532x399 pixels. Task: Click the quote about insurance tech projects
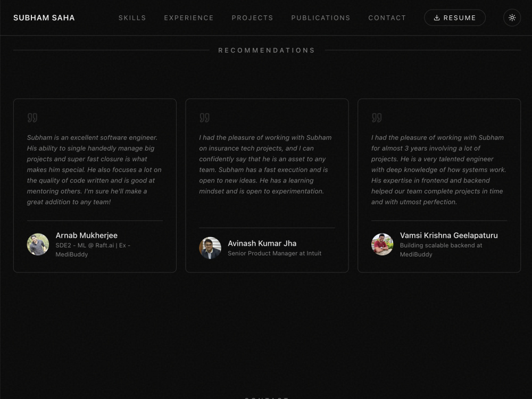(x=267, y=164)
